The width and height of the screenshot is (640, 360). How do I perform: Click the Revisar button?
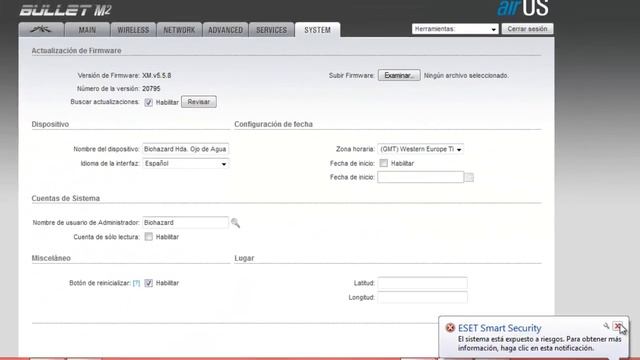click(x=199, y=102)
